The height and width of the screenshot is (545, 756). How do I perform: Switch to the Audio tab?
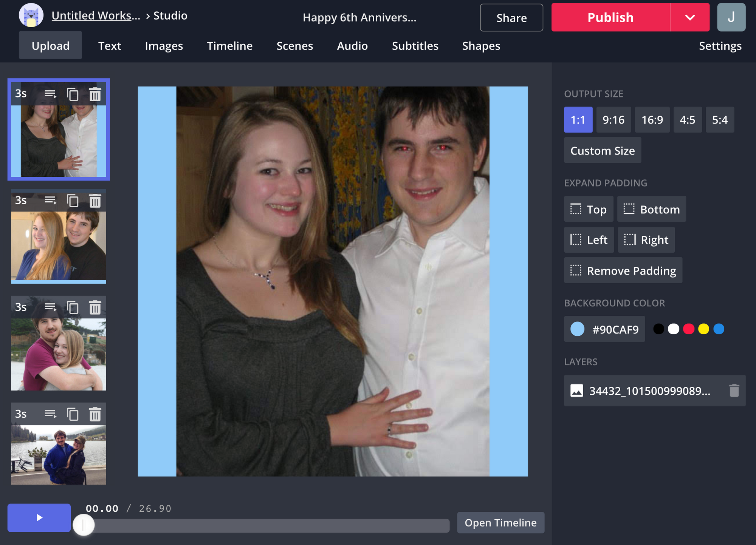click(352, 46)
